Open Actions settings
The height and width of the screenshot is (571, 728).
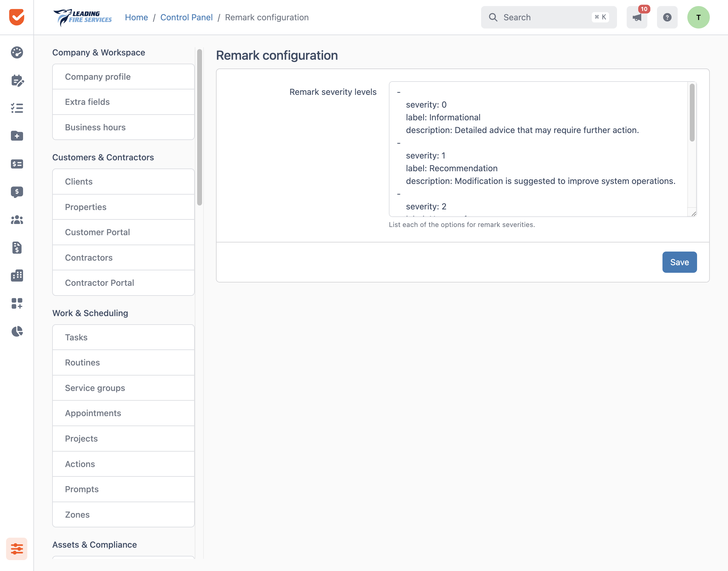click(123, 464)
